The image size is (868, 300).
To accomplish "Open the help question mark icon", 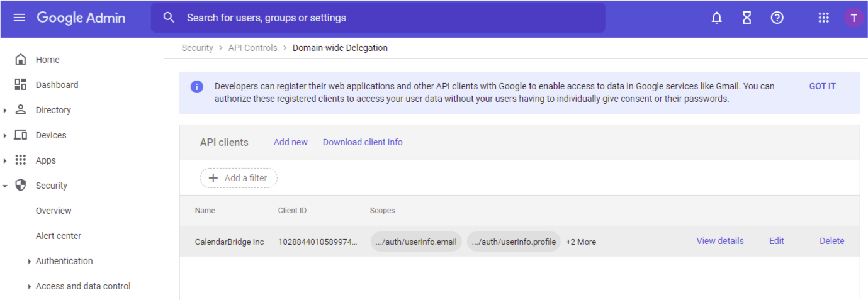I will click(x=777, y=18).
